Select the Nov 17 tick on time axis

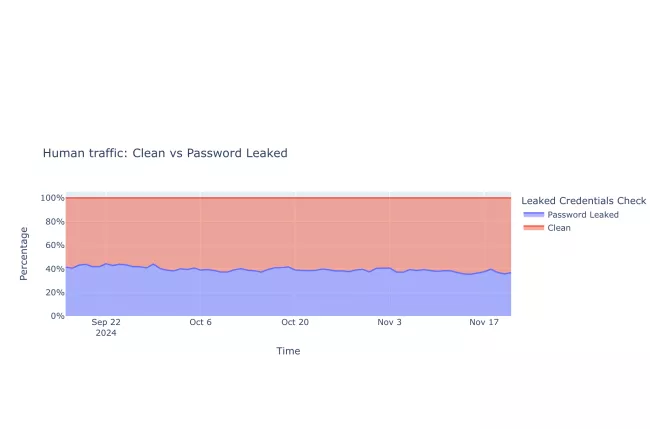point(484,322)
